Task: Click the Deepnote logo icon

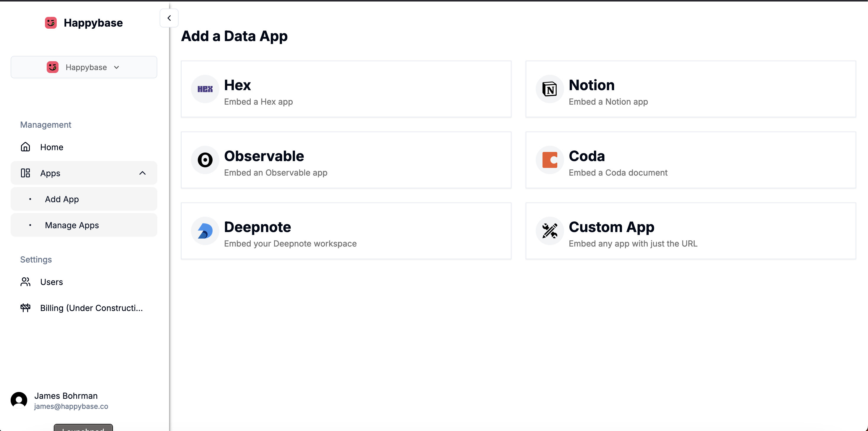Action: coord(205,231)
